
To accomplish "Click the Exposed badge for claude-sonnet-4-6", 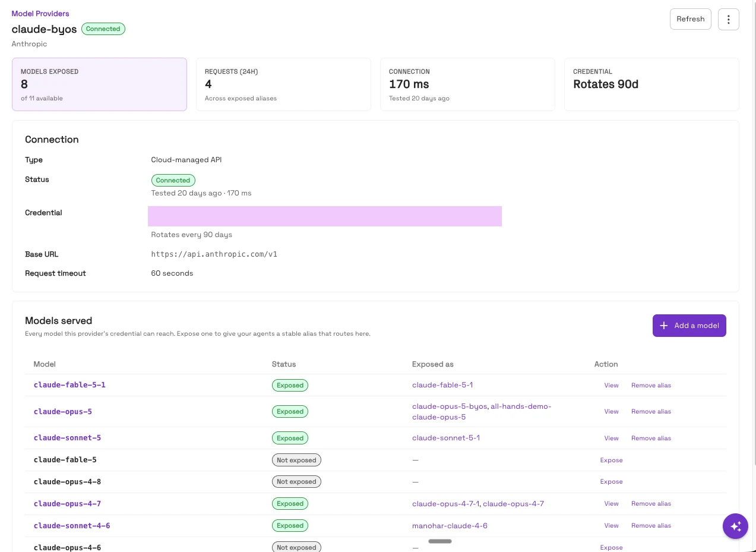I will [x=290, y=525].
